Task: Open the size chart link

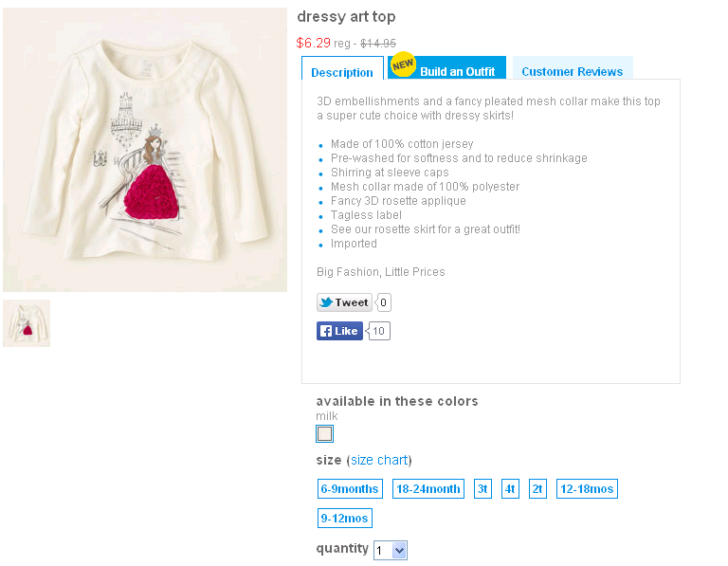Action: tap(379, 460)
